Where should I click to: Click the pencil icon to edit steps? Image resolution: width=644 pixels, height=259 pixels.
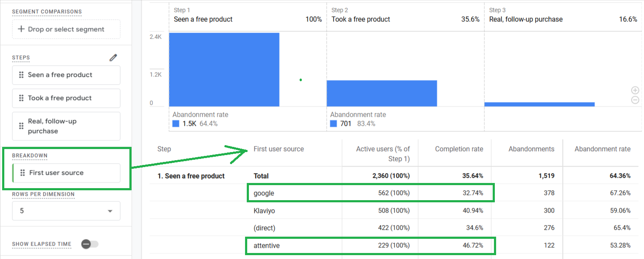coord(113,58)
